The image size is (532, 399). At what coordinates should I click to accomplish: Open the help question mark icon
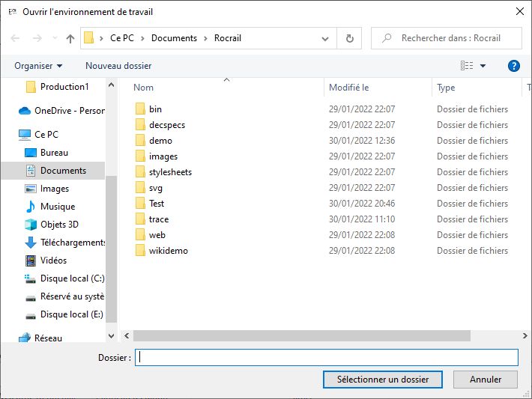coord(514,66)
